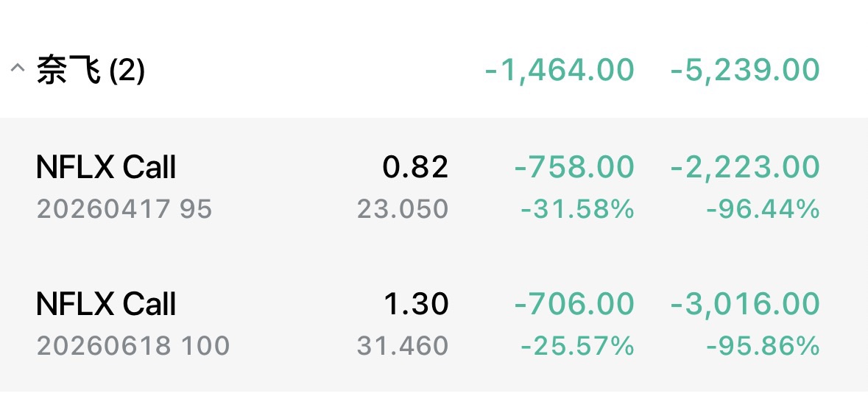Click total percentage -95.86%
The width and height of the screenshot is (868, 396).
pos(763,345)
